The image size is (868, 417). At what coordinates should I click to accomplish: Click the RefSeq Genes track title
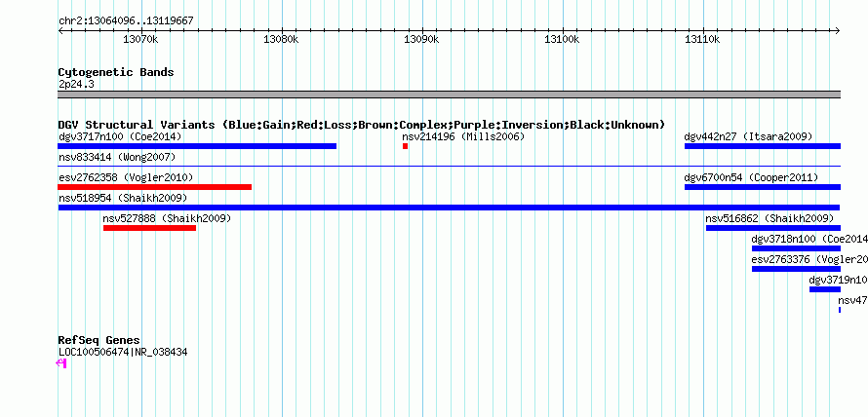click(x=99, y=340)
